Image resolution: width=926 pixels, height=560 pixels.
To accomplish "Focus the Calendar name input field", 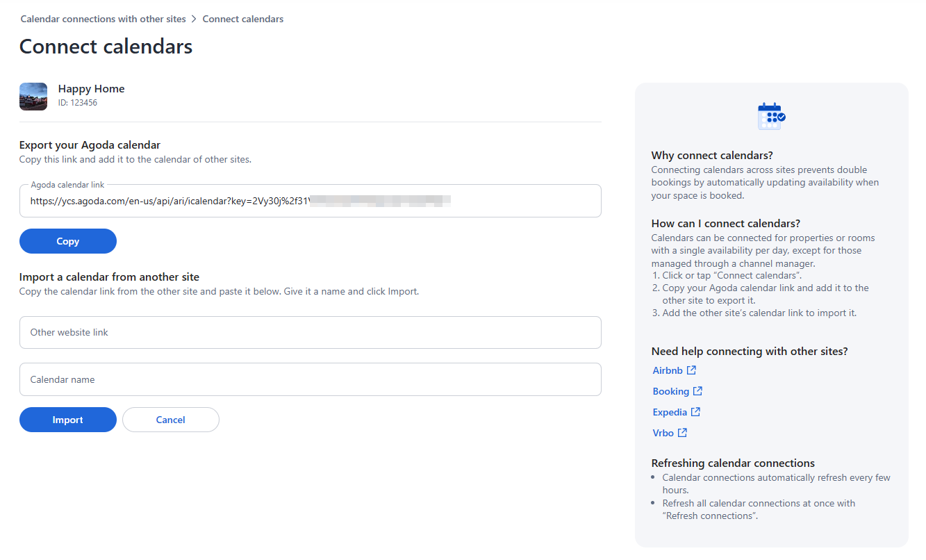I will point(310,379).
